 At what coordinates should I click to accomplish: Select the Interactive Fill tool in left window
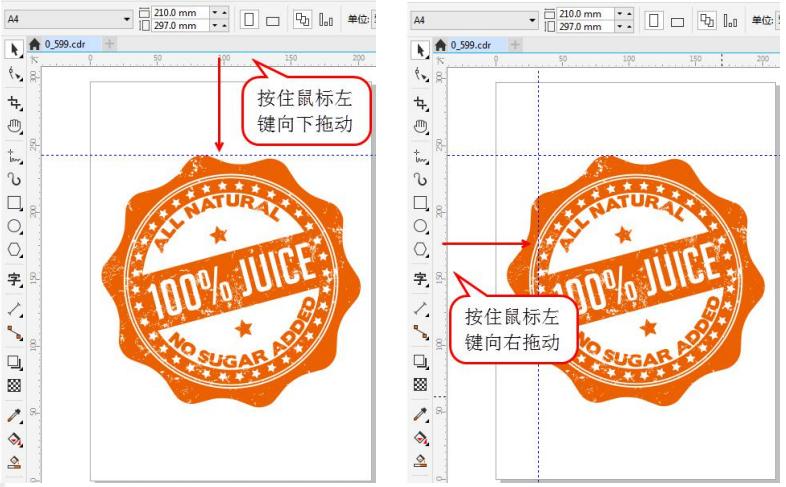(15, 439)
